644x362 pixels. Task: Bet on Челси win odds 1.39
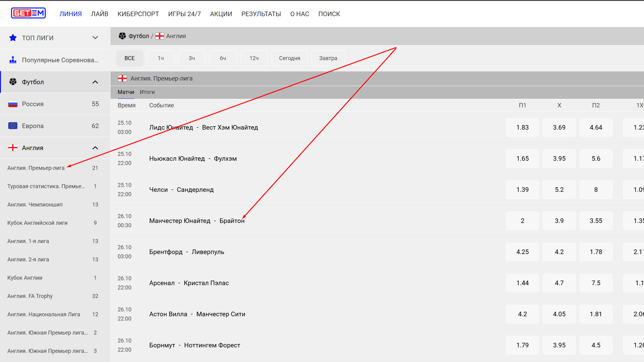point(522,190)
